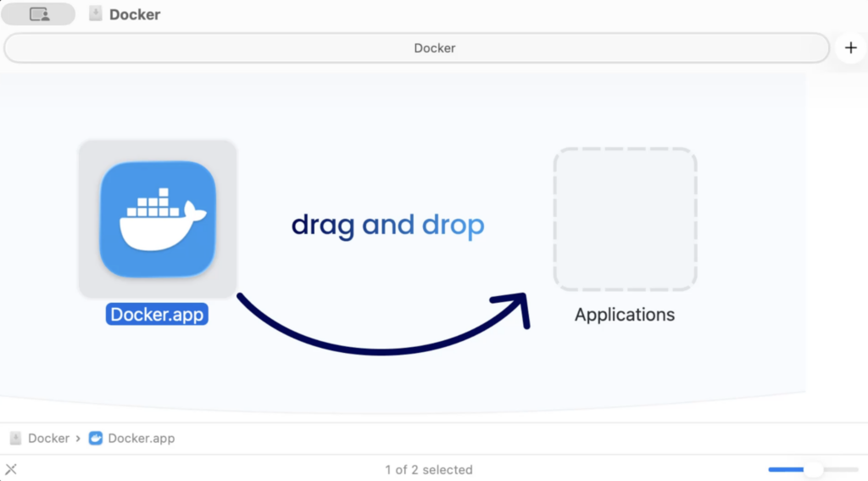
Task: Click the Applications folder label
Action: [x=625, y=315]
